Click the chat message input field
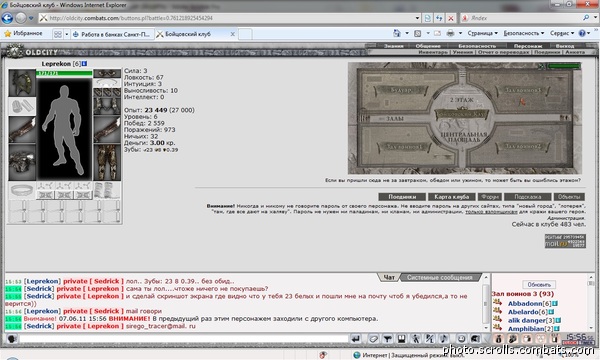The image size is (600, 360). (184, 339)
